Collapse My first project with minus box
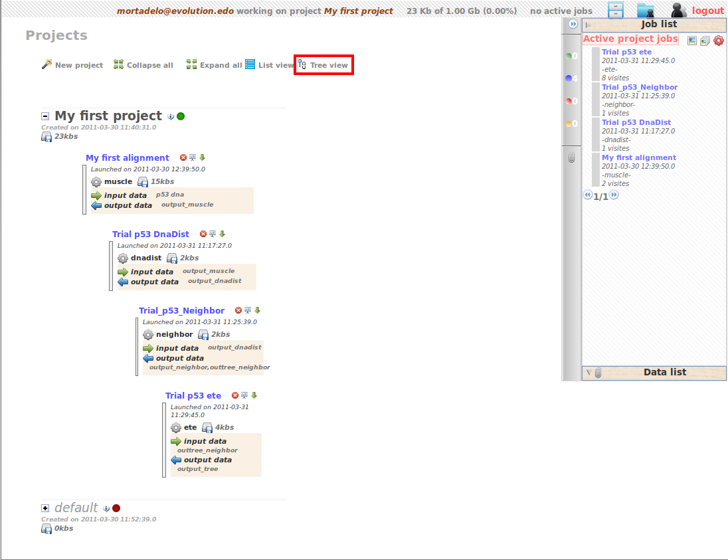The image size is (728, 560). (45, 116)
